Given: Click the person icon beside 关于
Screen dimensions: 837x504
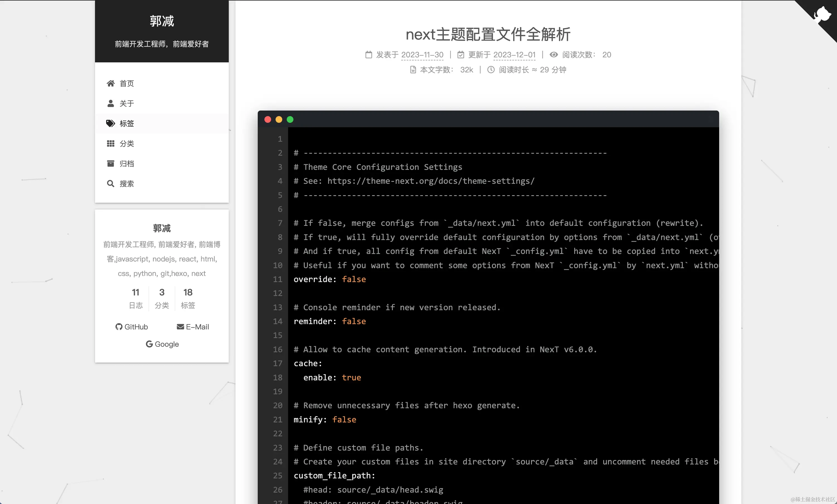Looking at the screenshot, I should pyautogui.click(x=110, y=104).
